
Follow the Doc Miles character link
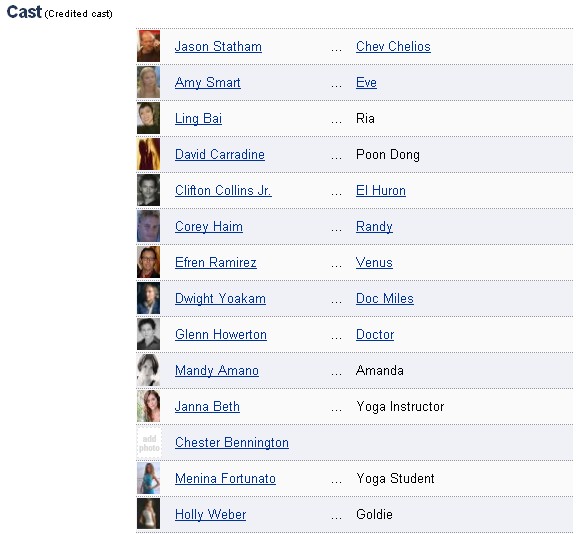point(385,299)
